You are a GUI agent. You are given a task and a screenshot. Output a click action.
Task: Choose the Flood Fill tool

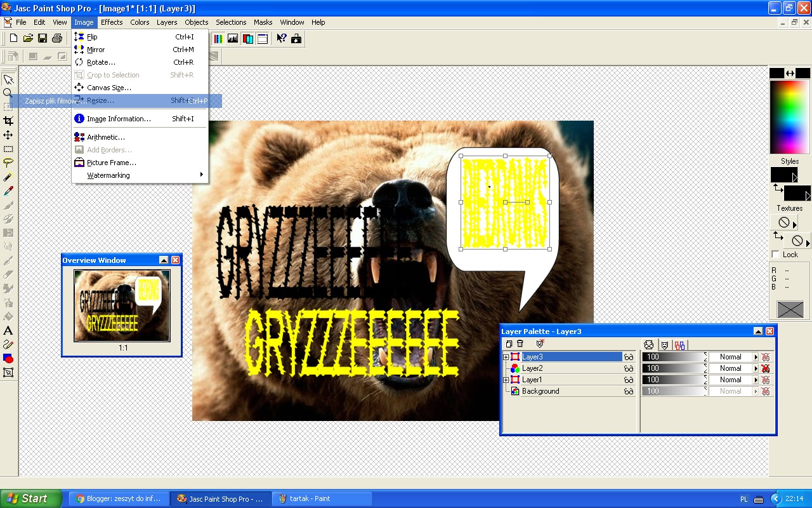tap(8, 316)
